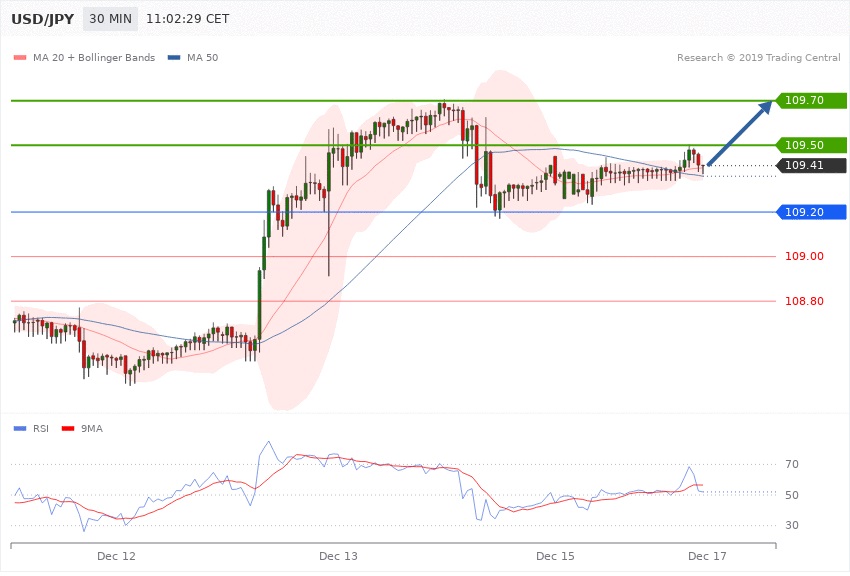Select the blue 109.20 pivot price tag
This screenshot has height=576, width=850.
[x=810, y=212]
